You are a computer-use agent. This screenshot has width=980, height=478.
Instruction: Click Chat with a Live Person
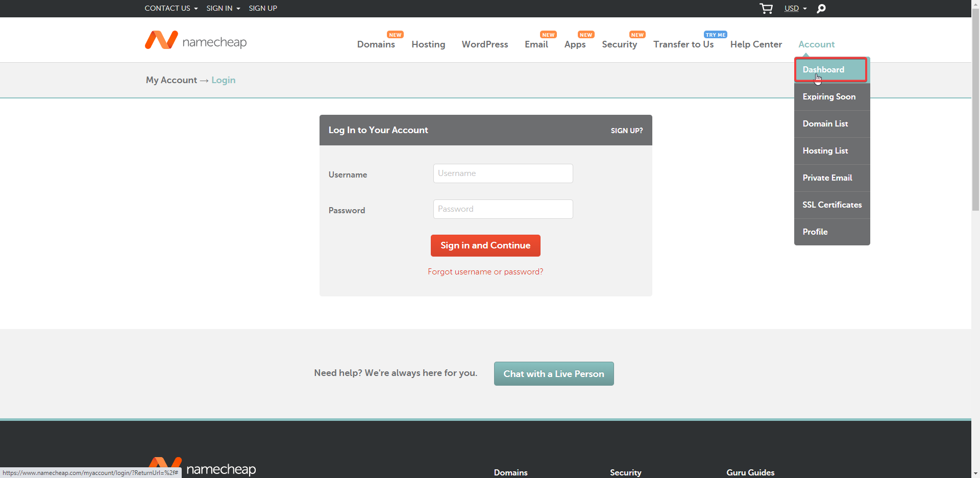tap(554, 374)
